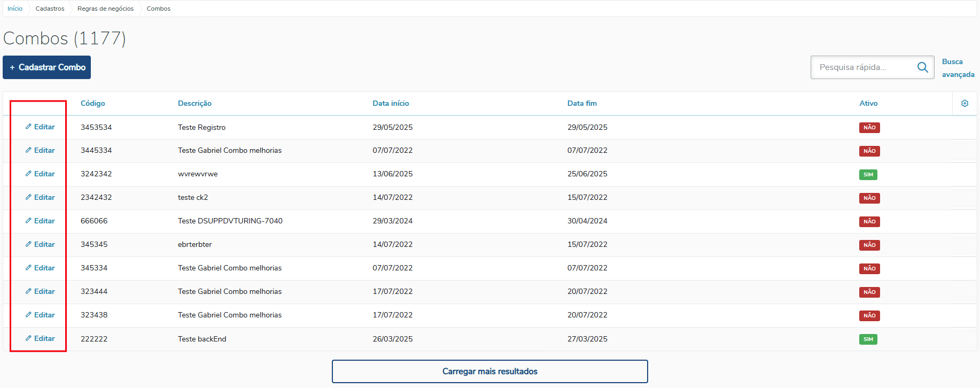This screenshot has height=388, width=980.
Task: Open Cadastros breadcrumb
Action: click(x=50, y=9)
